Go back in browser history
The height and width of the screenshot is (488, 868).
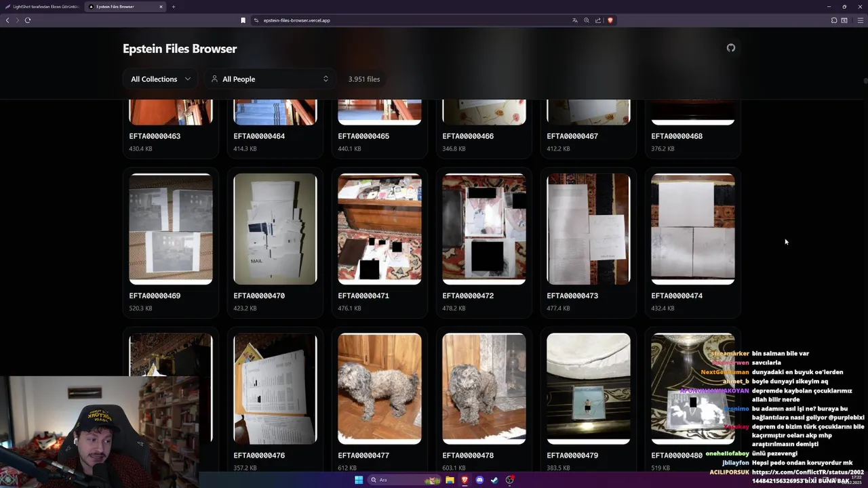coord(7,20)
